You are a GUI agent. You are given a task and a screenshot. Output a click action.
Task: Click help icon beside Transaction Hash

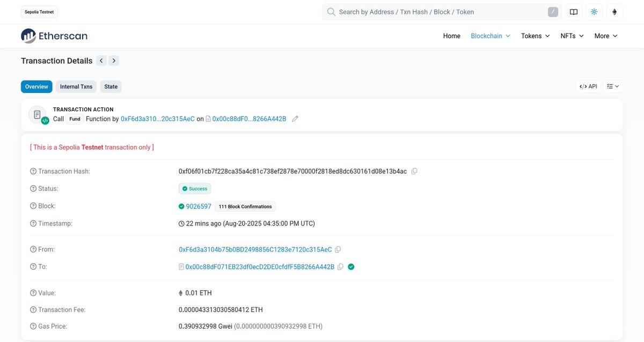click(33, 171)
